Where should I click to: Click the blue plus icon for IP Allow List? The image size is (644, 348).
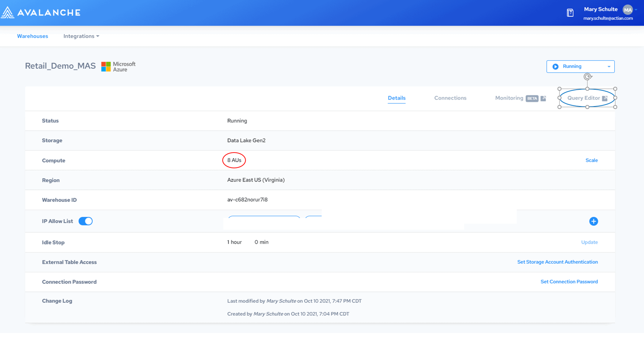tap(594, 221)
